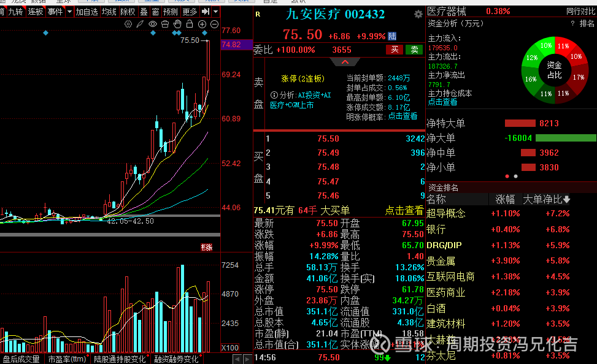Click the R margin-trading badge
597x364 pixels.
tap(258, 15)
